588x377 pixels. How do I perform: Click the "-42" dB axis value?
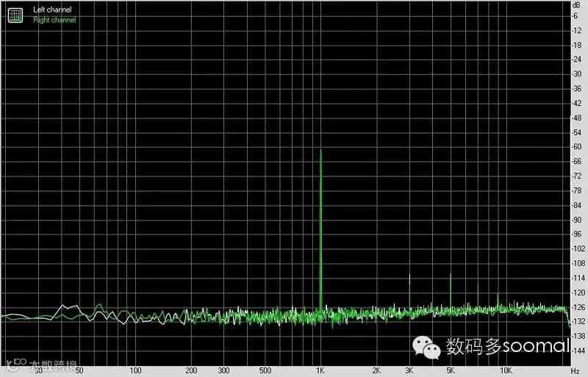[x=576, y=104]
